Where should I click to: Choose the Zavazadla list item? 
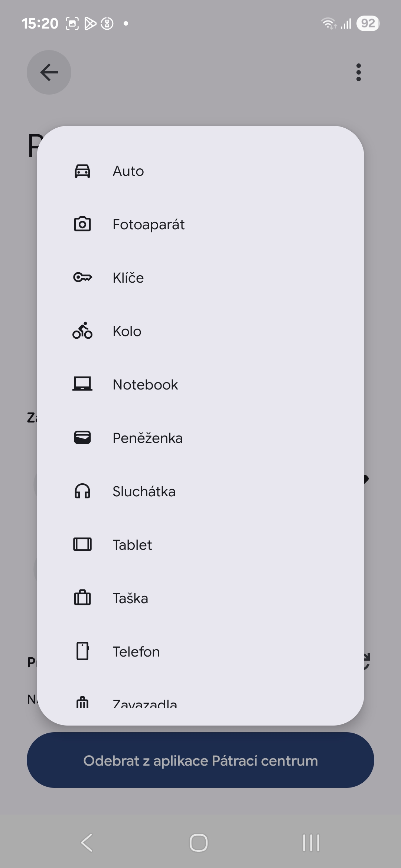pos(145,702)
